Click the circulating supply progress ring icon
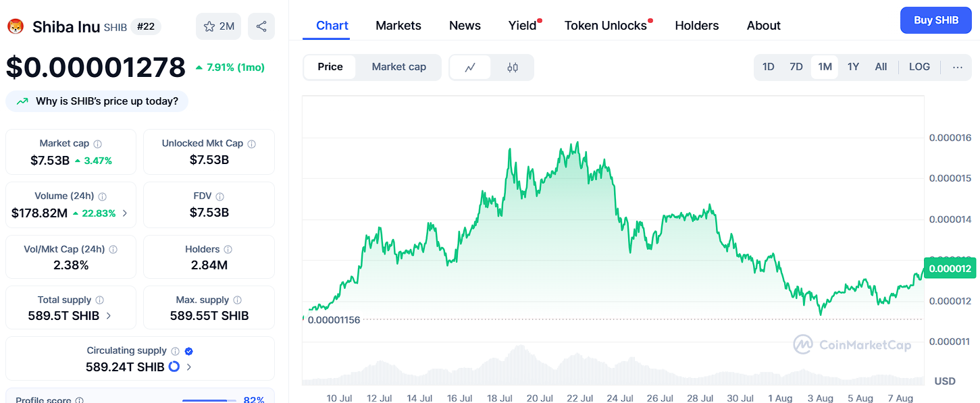Screen dimensions: 980x403 pos(174,367)
